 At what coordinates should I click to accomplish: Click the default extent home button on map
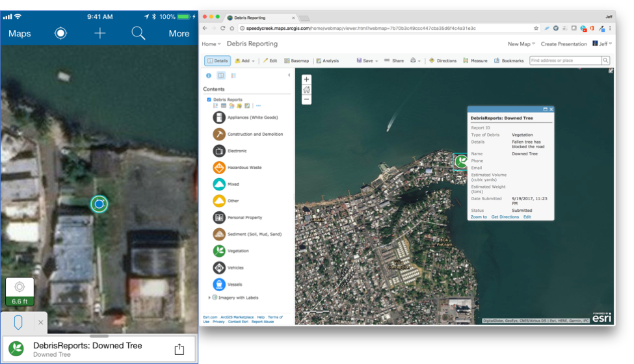pyautogui.click(x=306, y=90)
